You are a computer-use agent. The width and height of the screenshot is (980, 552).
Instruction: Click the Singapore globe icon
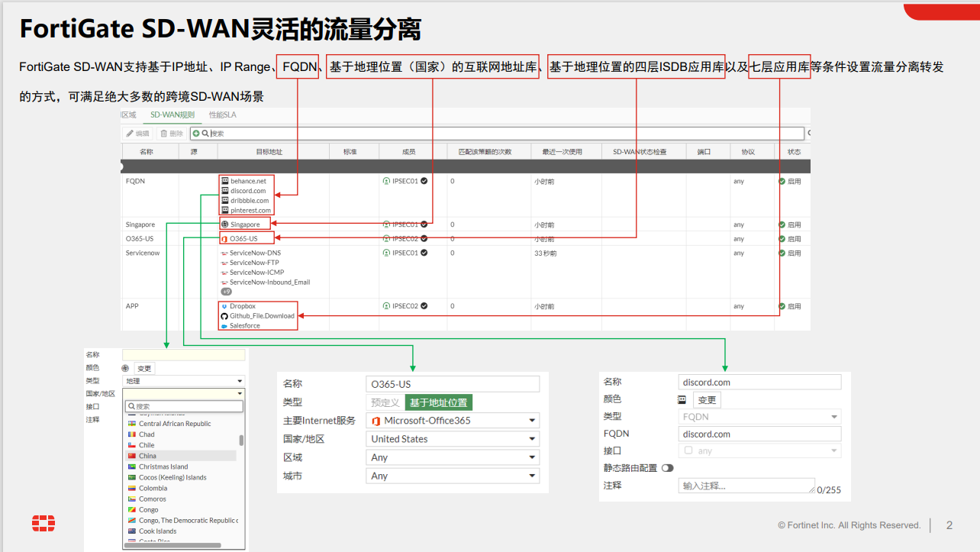pyautogui.click(x=225, y=225)
